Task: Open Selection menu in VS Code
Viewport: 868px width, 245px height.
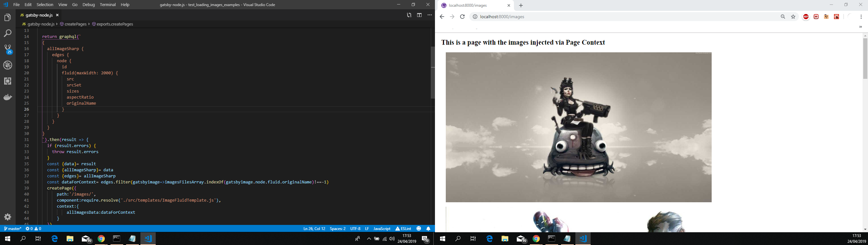Action: (45, 5)
